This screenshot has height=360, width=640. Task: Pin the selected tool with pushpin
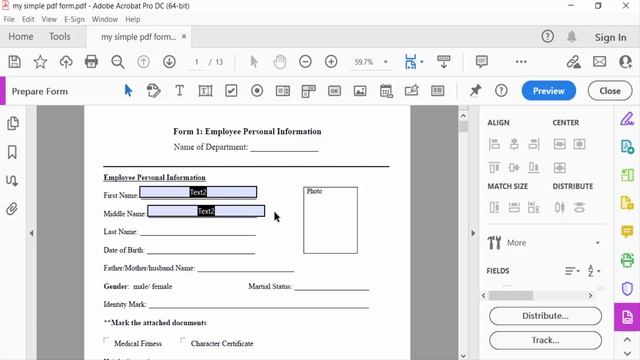[475, 91]
